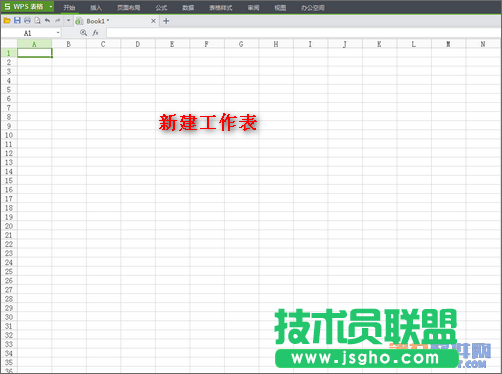The image size is (502, 374).
Task: Open the Name Box dropdown arrow
Action: [x=58, y=33]
